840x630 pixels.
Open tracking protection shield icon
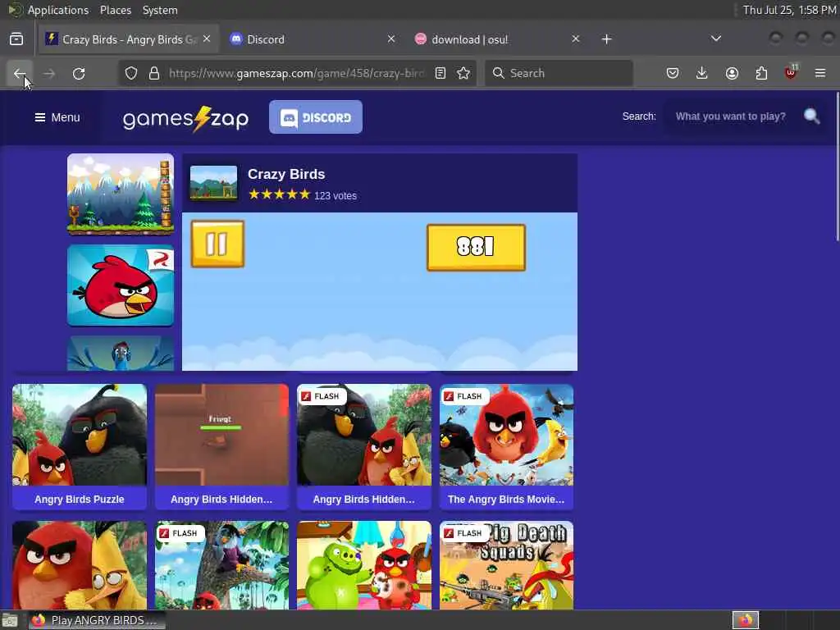131,73
